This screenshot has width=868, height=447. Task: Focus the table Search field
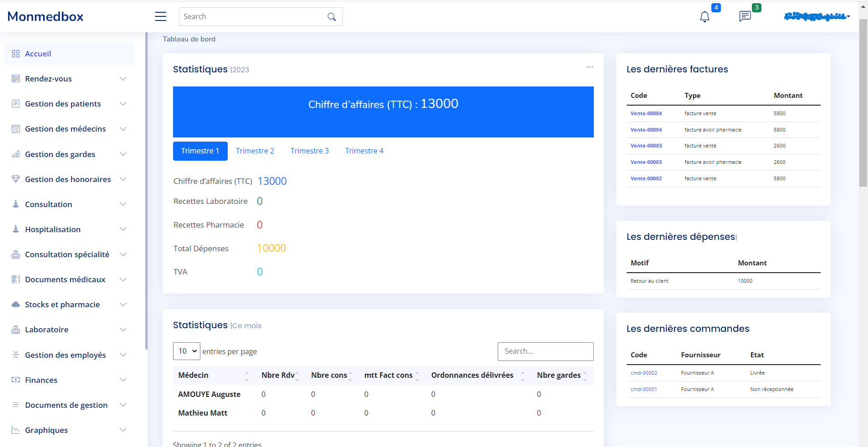(545, 351)
